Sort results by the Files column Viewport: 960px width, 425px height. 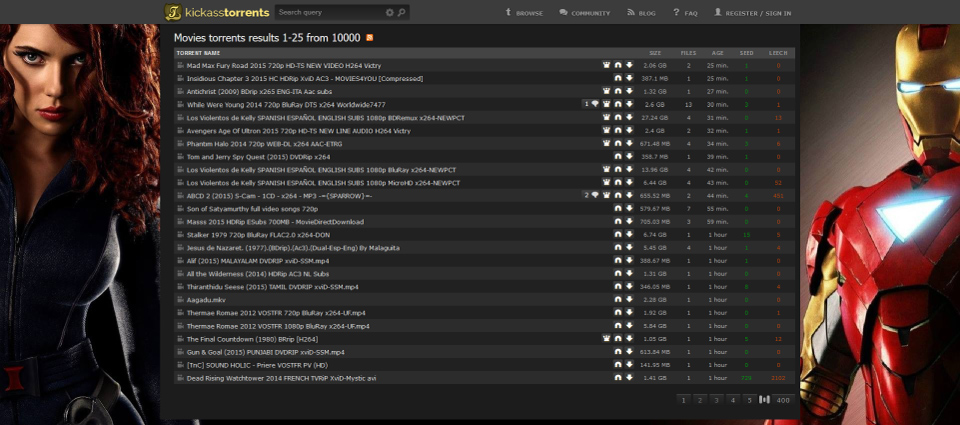click(688, 53)
